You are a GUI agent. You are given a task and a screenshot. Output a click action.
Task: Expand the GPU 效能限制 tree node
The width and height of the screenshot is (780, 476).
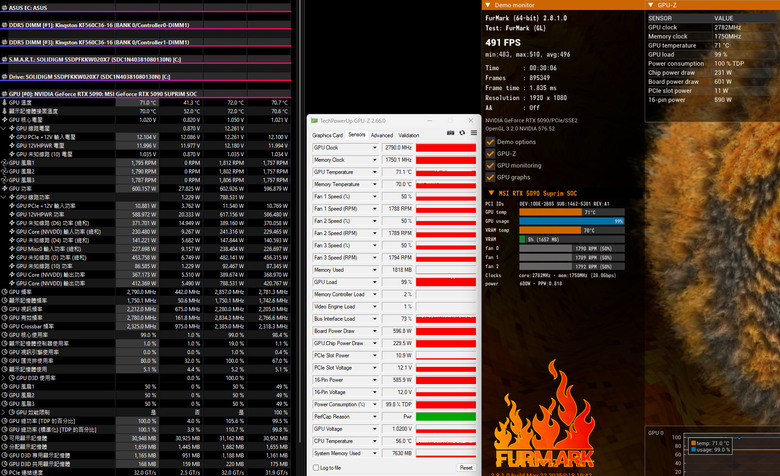tap(4, 412)
